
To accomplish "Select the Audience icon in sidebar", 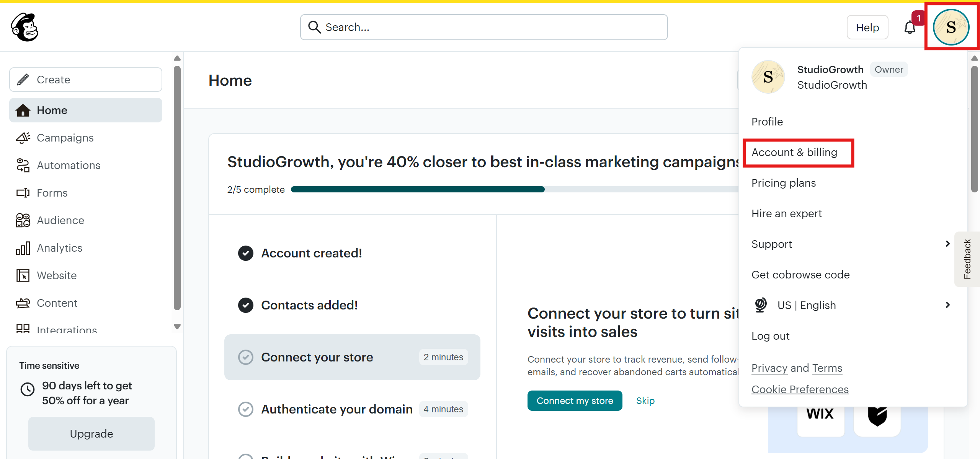I will 23,220.
